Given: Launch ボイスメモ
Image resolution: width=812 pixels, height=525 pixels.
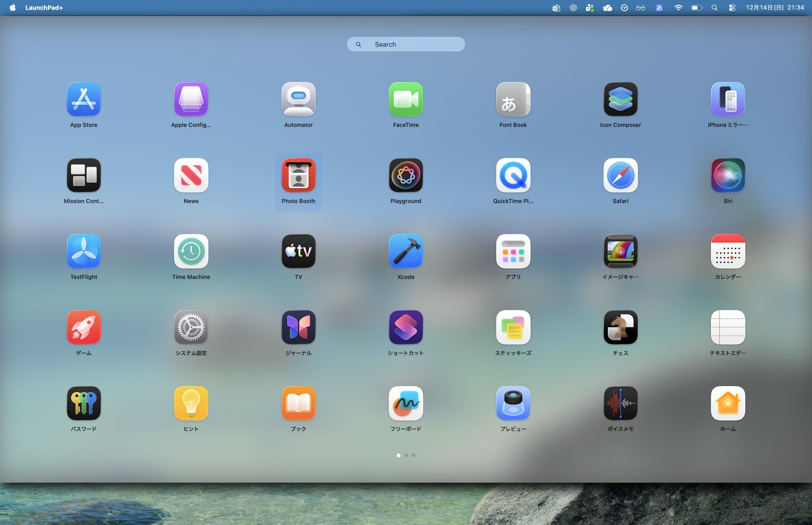Looking at the screenshot, I should pyautogui.click(x=620, y=403).
